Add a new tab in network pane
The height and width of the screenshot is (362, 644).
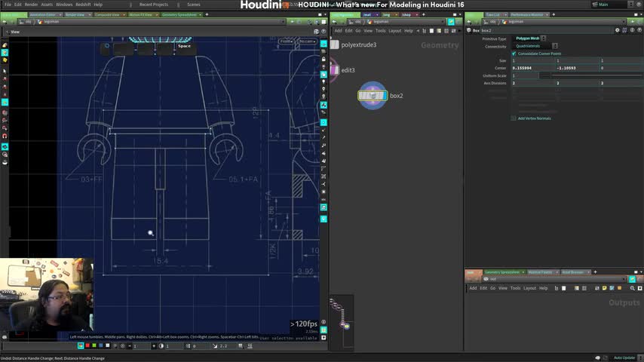tap(424, 15)
